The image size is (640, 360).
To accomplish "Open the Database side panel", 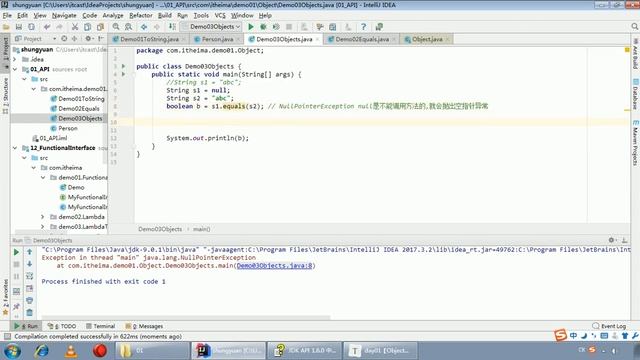I will (x=635, y=94).
